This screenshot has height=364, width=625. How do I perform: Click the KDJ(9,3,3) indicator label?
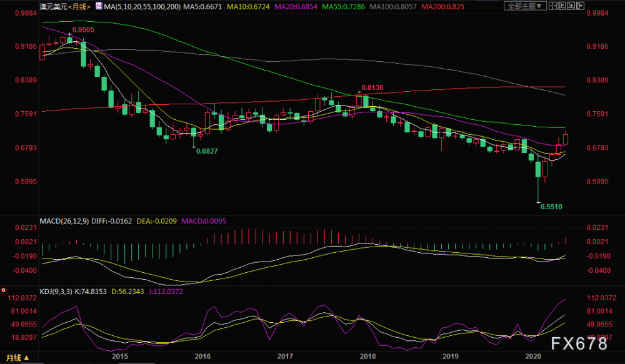coord(56,292)
